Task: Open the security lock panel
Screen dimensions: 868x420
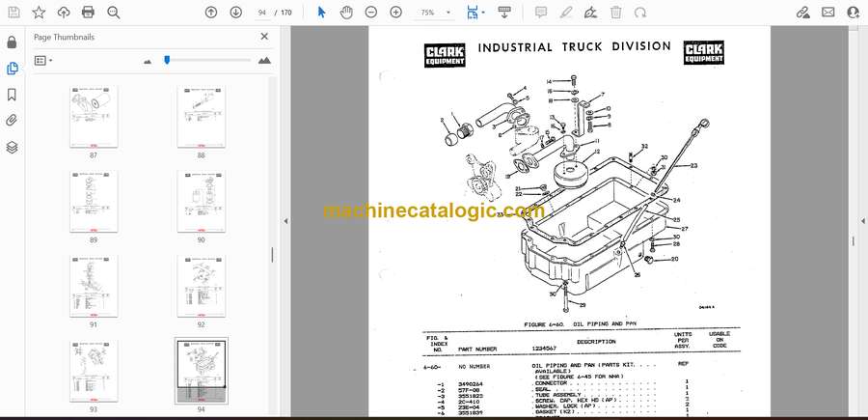Action: click(x=12, y=42)
